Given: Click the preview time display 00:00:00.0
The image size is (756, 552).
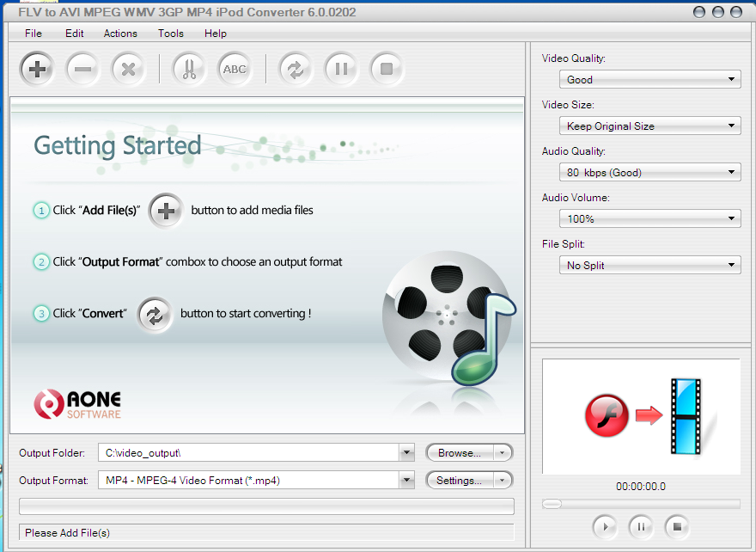Looking at the screenshot, I should point(641,487).
